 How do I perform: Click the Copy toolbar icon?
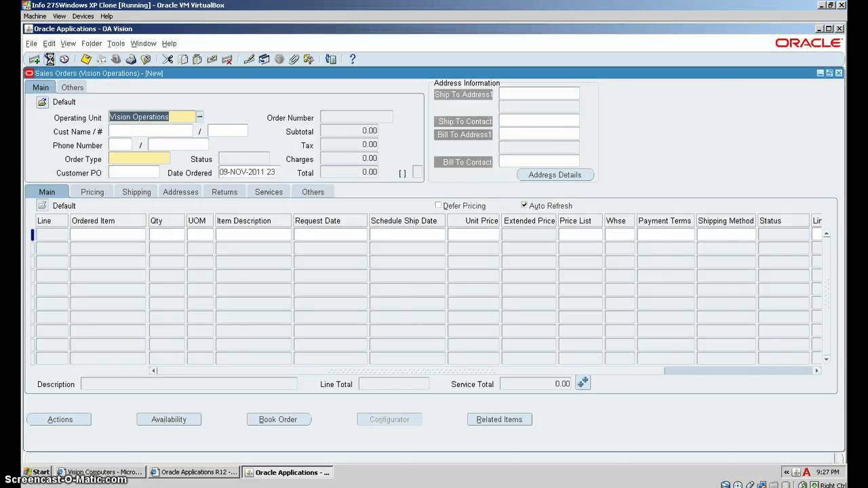[182, 60]
